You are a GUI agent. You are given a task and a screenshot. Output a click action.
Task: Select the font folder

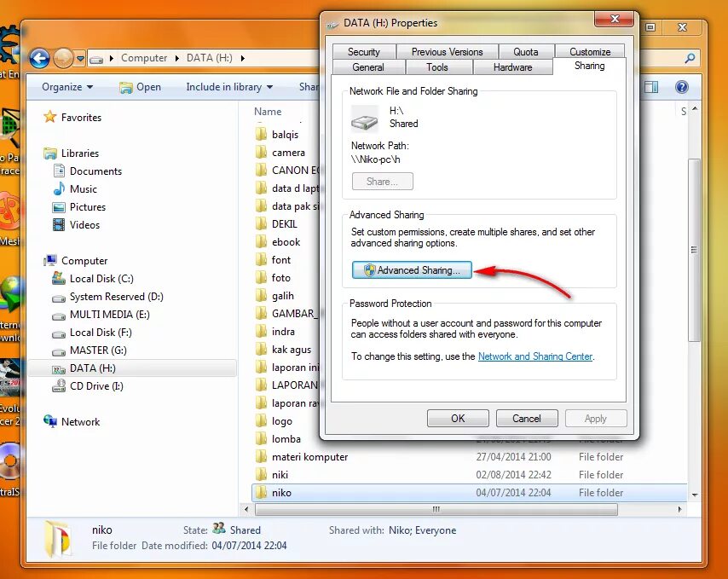[x=273, y=259]
